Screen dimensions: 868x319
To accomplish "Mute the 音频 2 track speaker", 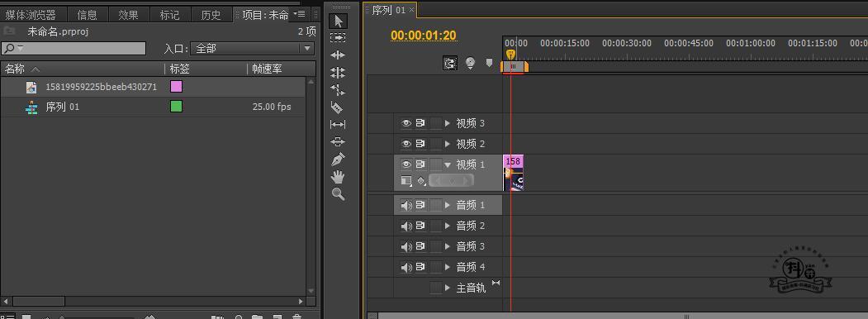I will pyautogui.click(x=406, y=226).
